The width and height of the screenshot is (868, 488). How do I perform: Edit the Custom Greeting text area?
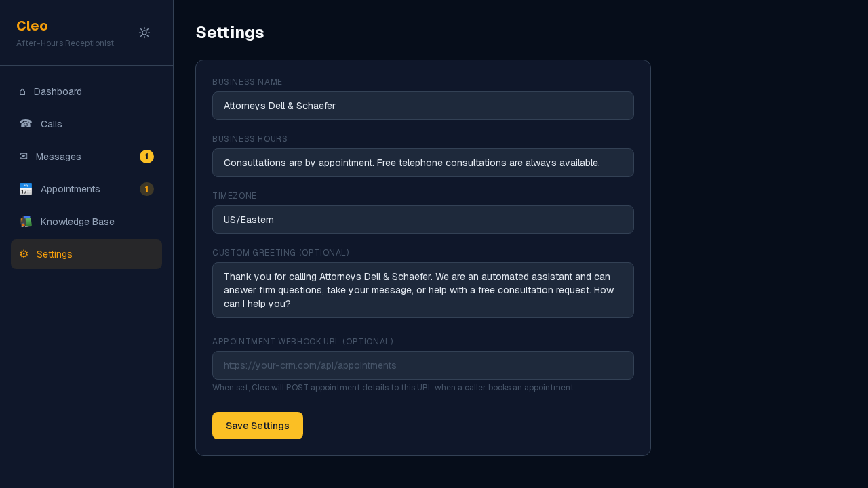[x=422, y=290]
